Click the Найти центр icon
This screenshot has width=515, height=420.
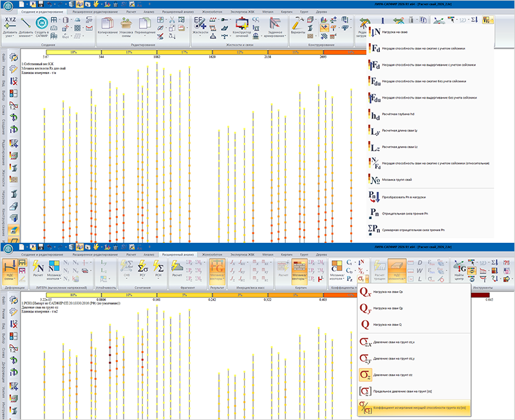[x=459, y=267]
